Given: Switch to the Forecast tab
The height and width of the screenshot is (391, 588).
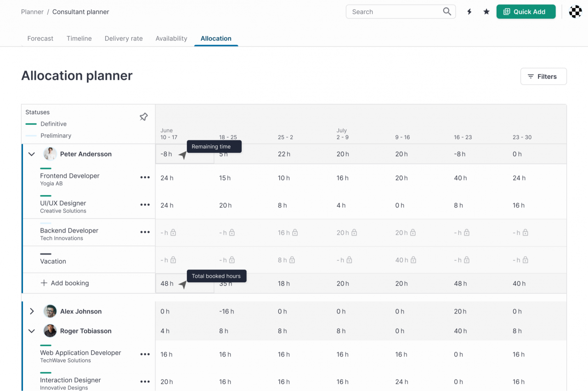Looking at the screenshot, I should pos(40,39).
